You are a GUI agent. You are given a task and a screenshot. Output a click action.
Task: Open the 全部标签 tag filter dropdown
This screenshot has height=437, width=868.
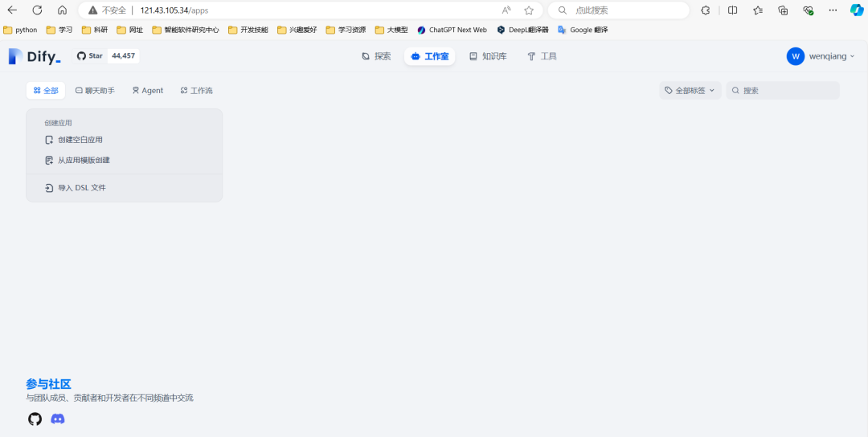(x=690, y=90)
